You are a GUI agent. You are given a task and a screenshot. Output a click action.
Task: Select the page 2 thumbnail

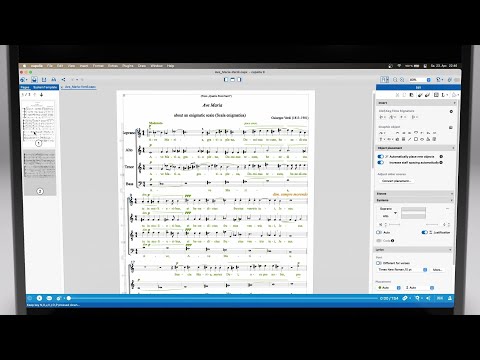click(40, 172)
